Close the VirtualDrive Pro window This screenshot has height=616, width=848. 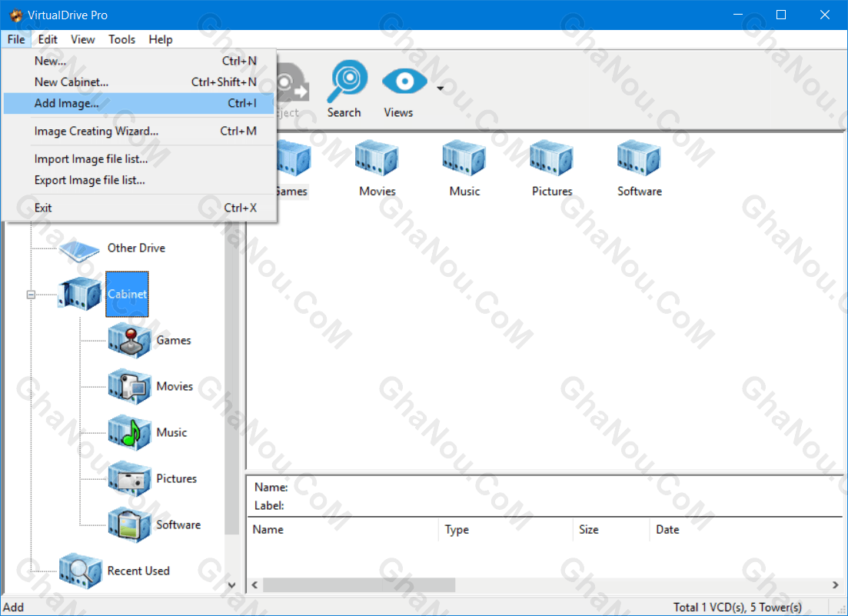point(825,15)
